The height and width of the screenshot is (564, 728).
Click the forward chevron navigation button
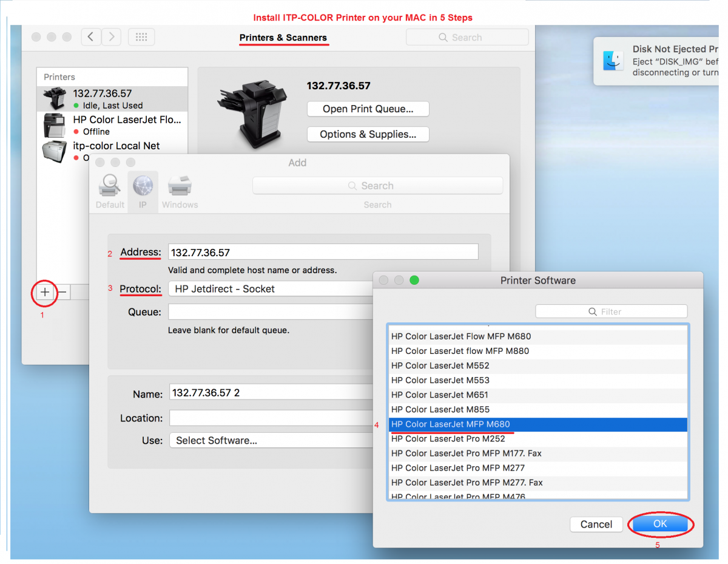click(x=111, y=37)
